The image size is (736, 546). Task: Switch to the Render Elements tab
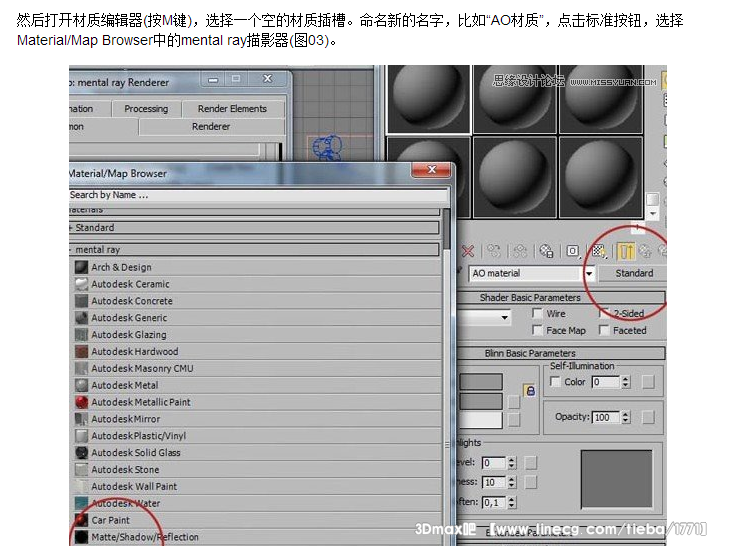click(x=232, y=109)
